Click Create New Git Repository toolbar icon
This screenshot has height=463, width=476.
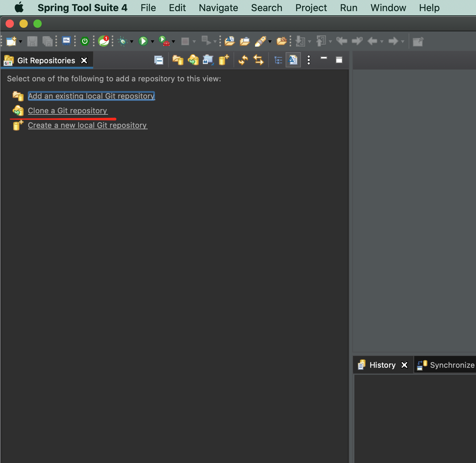(224, 60)
